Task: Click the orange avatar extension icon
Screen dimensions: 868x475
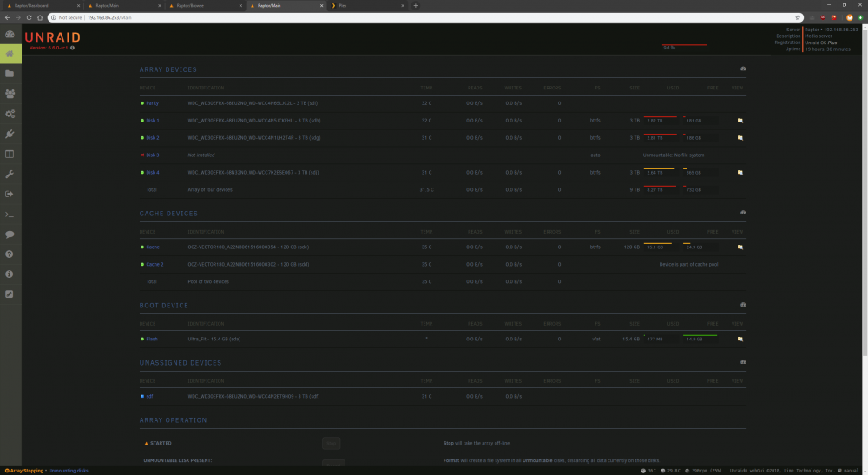Action: [849, 17]
